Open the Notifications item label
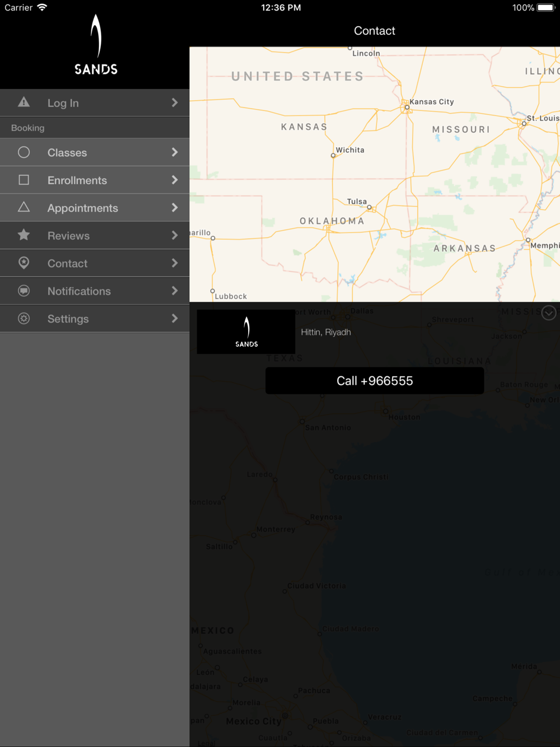This screenshot has height=747, width=560. pyautogui.click(x=79, y=291)
